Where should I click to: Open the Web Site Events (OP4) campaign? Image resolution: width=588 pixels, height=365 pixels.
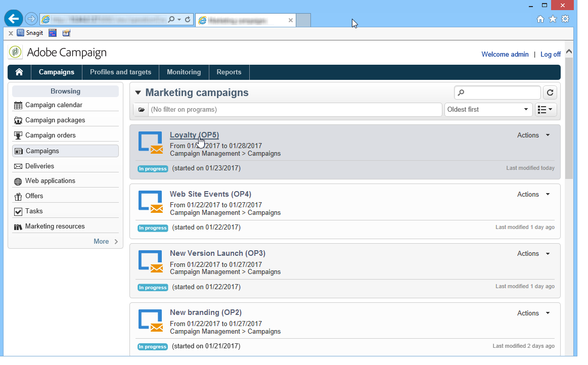[210, 194]
